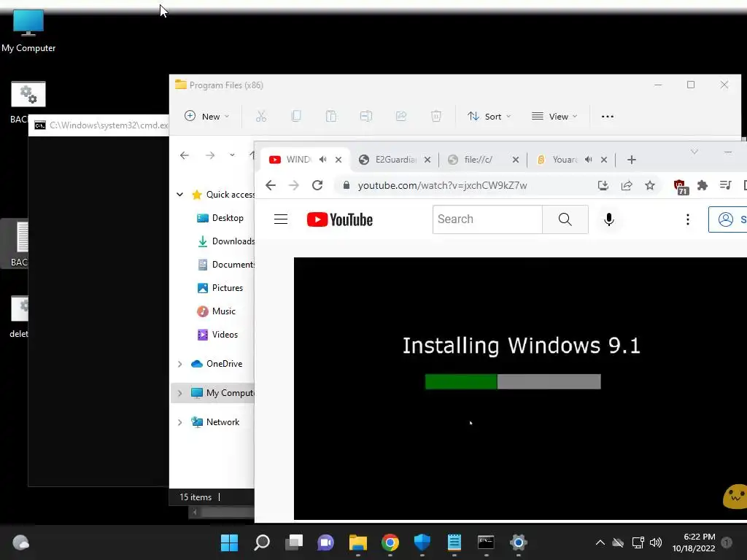Open the View dropdown in File Explorer
Image resolution: width=747 pixels, height=560 pixels.
(x=554, y=116)
